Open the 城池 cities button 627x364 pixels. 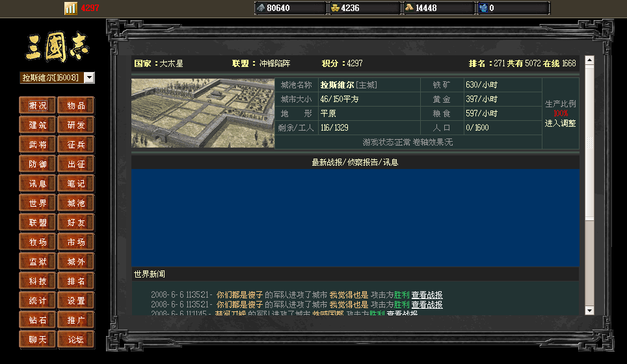coord(75,203)
